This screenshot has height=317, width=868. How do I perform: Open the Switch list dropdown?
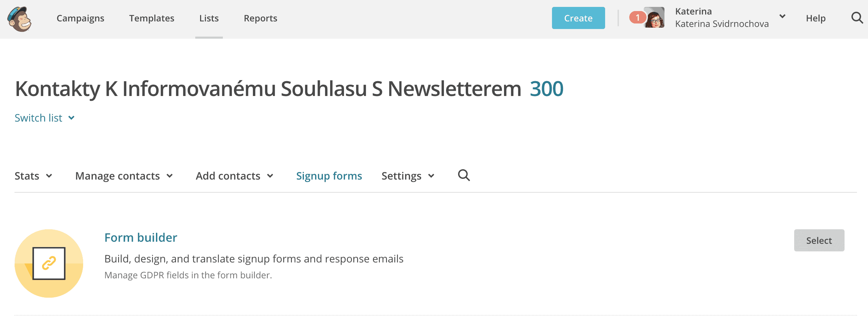(x=45, y=118)
